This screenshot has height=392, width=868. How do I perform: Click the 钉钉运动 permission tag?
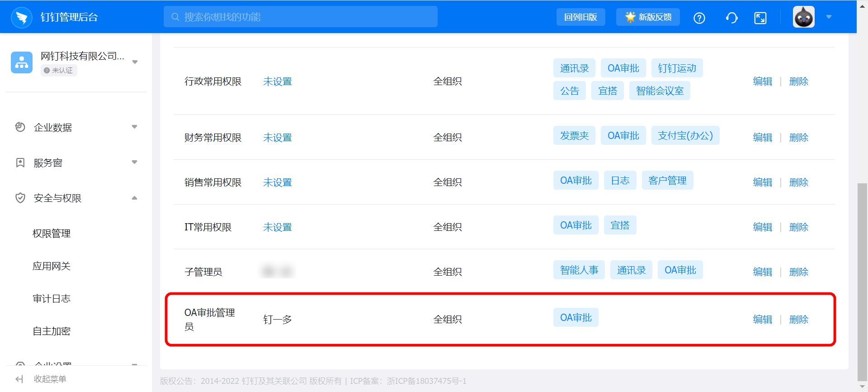(677, 68)
